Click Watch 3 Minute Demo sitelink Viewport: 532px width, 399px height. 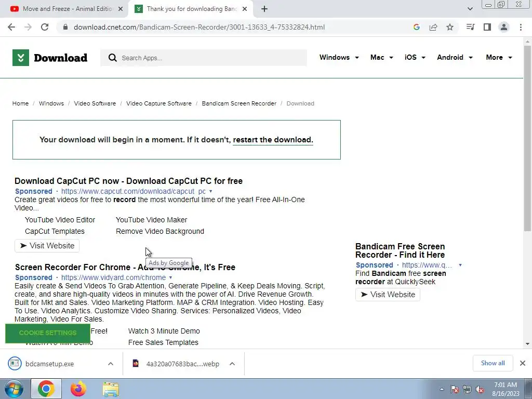(164, 331)
